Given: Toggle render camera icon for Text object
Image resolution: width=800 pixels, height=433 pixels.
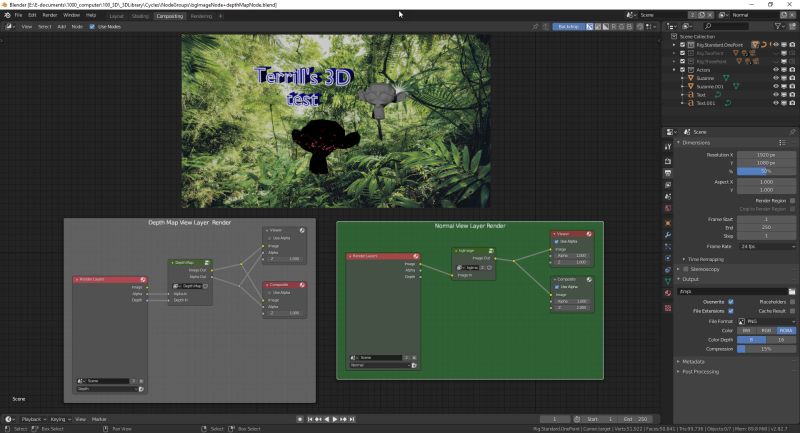Looking at the screenshot, I should (x=792, y=94).
